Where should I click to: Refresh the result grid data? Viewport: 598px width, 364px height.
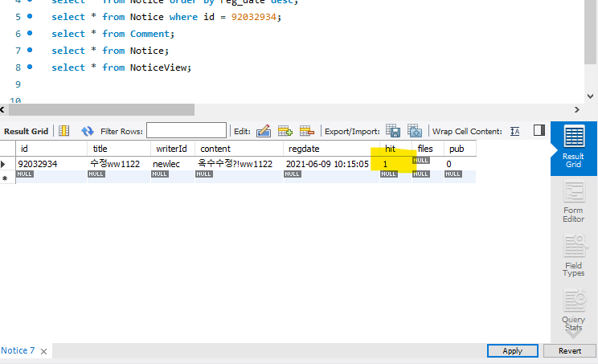(88, 131)
